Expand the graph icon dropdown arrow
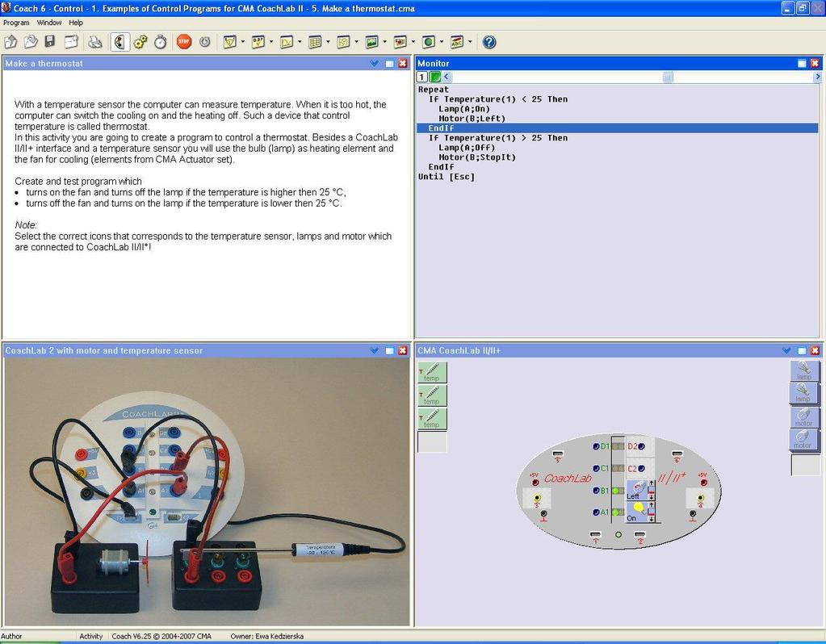Viewport: 826px width, 644px height. pos(300,42)
